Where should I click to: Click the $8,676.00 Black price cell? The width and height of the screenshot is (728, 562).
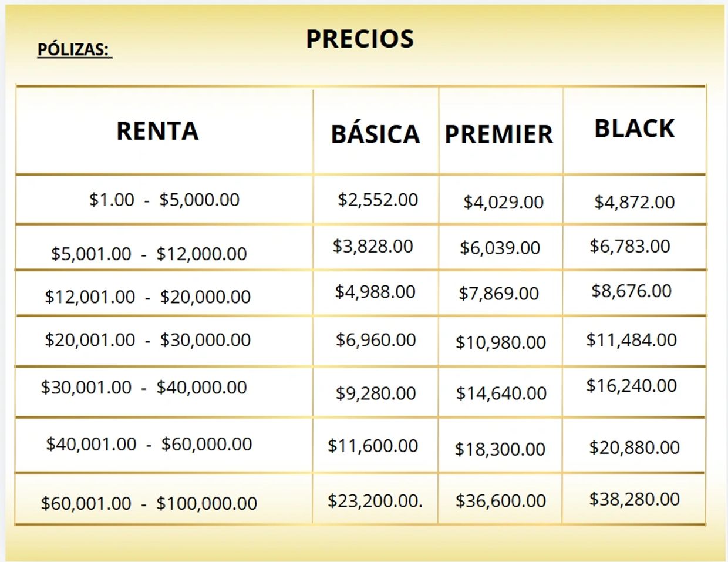(631, 291)
